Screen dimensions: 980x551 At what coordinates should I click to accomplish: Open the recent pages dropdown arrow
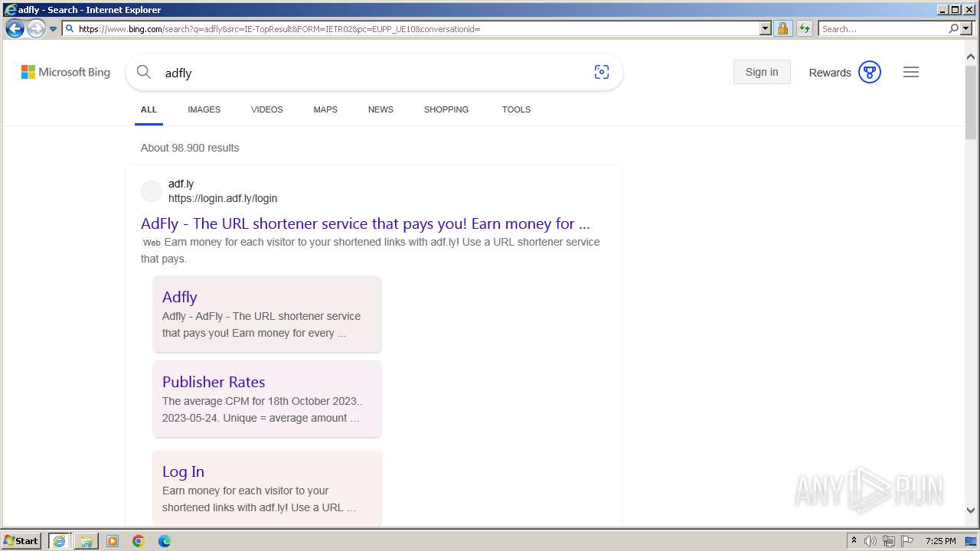[53, 29]
